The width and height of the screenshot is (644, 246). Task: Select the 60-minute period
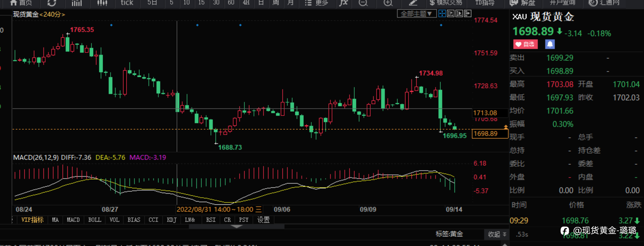(231, 3)
